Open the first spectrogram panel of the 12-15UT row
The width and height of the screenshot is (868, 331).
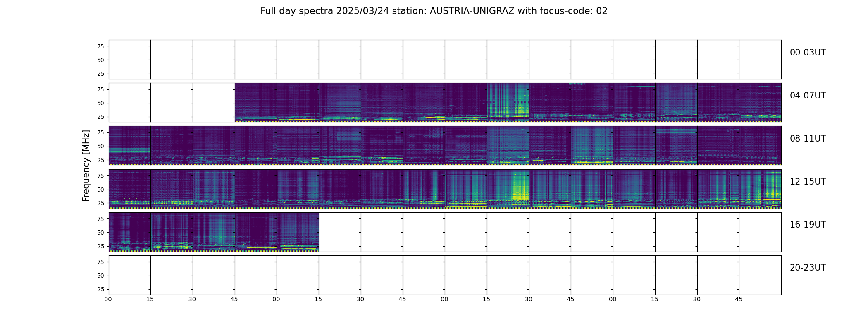point(130,189)
